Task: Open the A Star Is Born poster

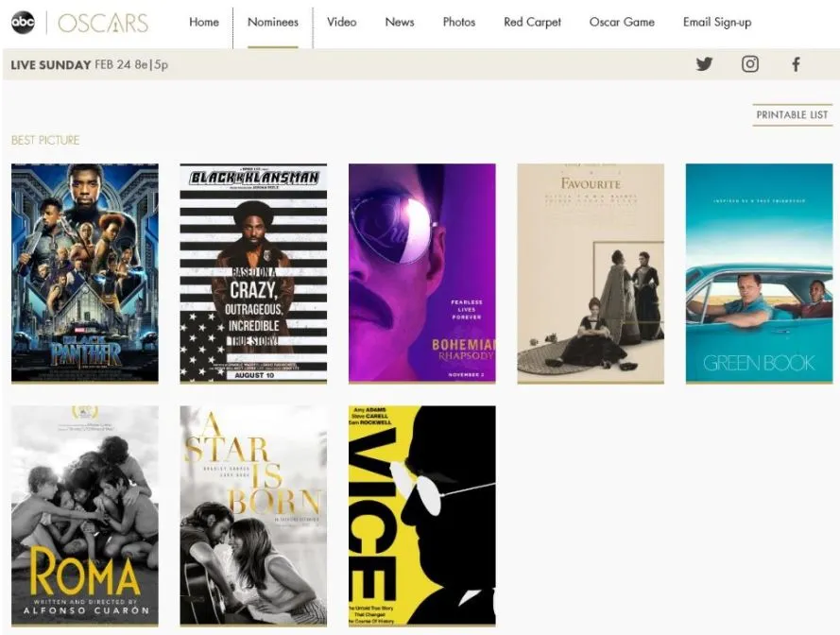Action: (x=253, y=516)
